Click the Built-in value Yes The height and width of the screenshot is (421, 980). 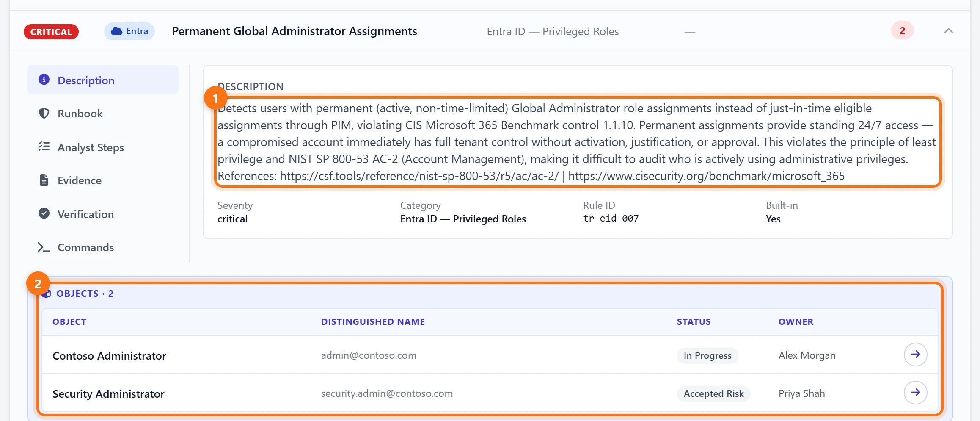[x=773, y=219]
